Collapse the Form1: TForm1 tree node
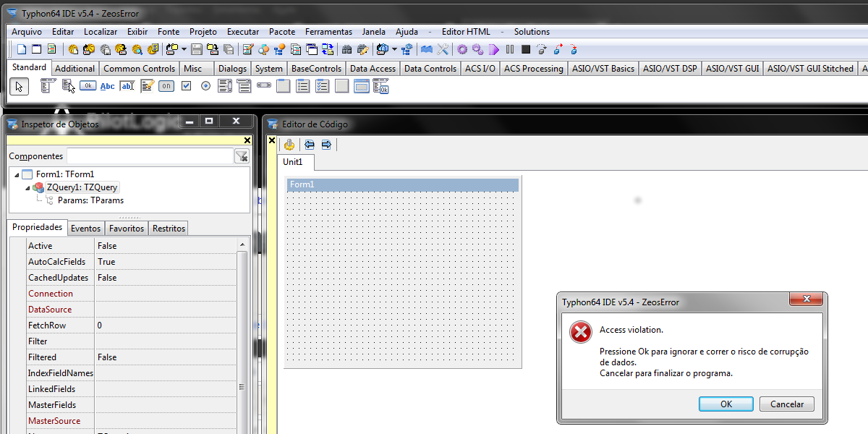This screenshot has width=868, height=434. (17, 174)
